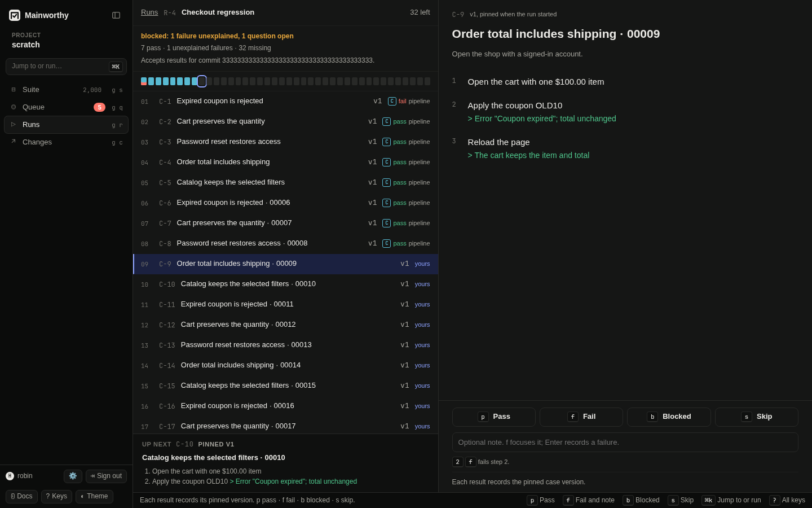
Task: Click the Suite nav icon
Action: [14, 90]
